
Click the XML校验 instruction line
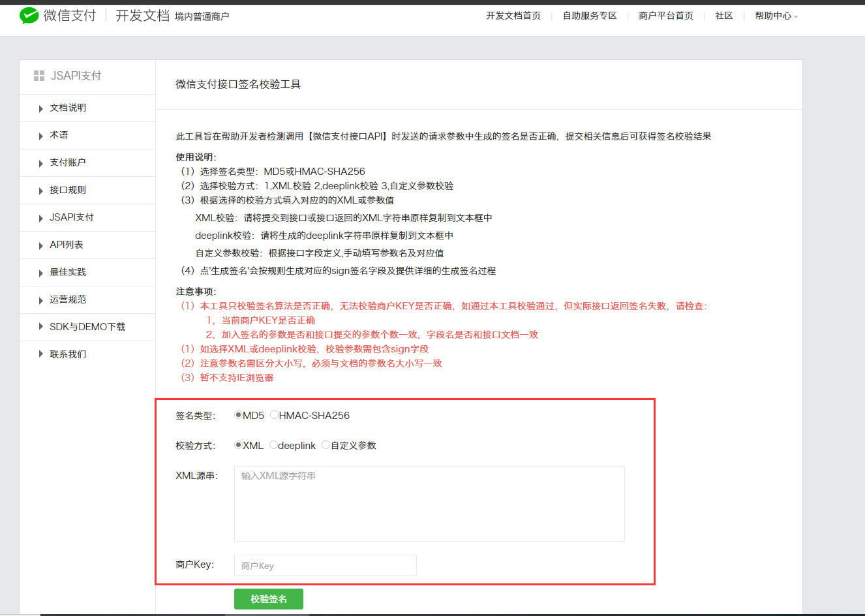[x=344, y=218]
